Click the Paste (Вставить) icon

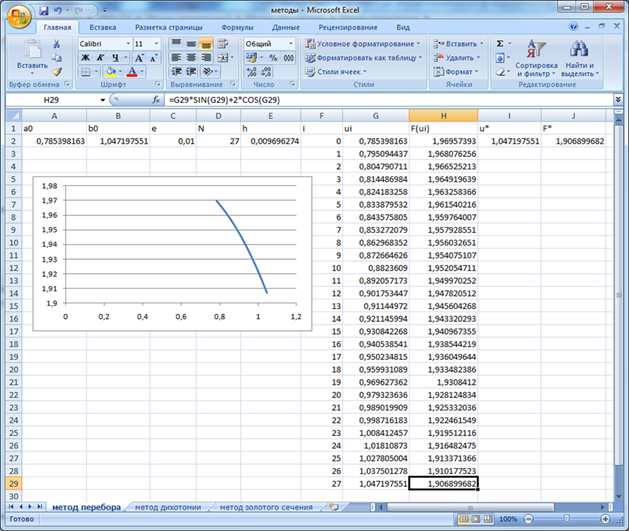[x=32, y=49]
